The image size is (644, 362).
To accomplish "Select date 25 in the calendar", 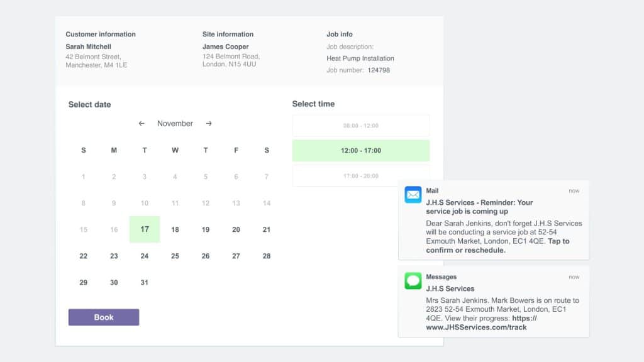I will 175,256.
